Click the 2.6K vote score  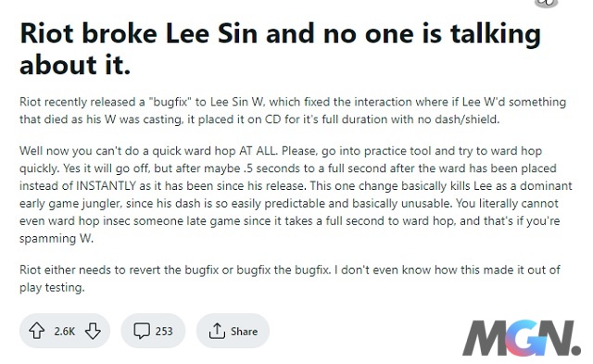[64, 331]
